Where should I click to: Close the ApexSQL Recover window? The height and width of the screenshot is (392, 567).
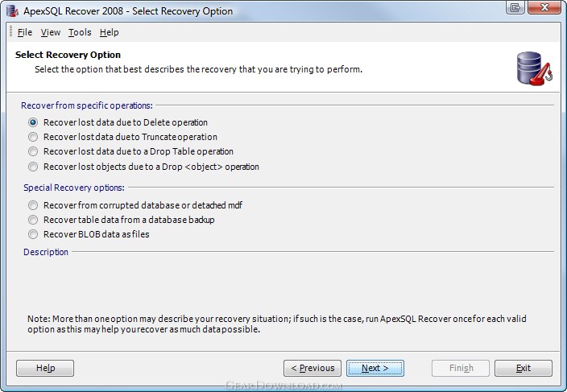pyautogui.click(x=544, y=7)
